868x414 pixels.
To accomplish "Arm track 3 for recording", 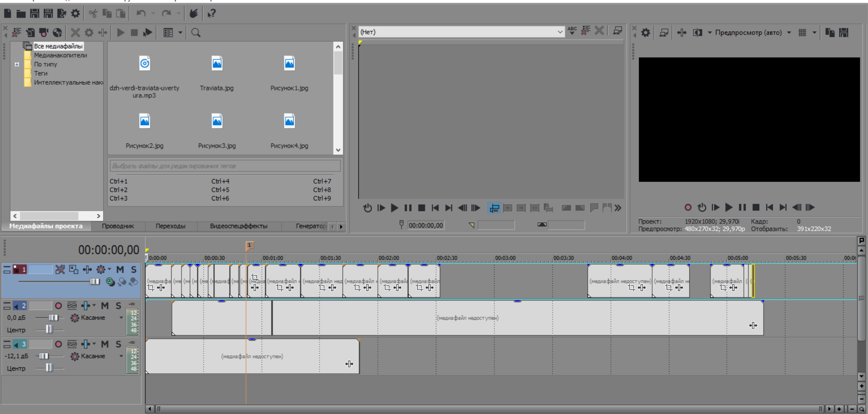I will point(58,344).
